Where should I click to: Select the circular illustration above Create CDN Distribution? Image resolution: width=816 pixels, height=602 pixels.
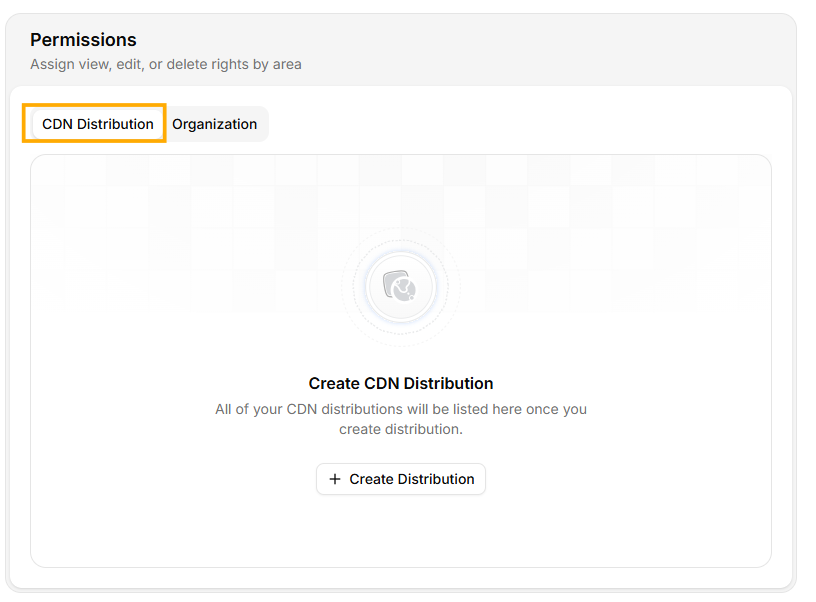(x=401, y=287)
